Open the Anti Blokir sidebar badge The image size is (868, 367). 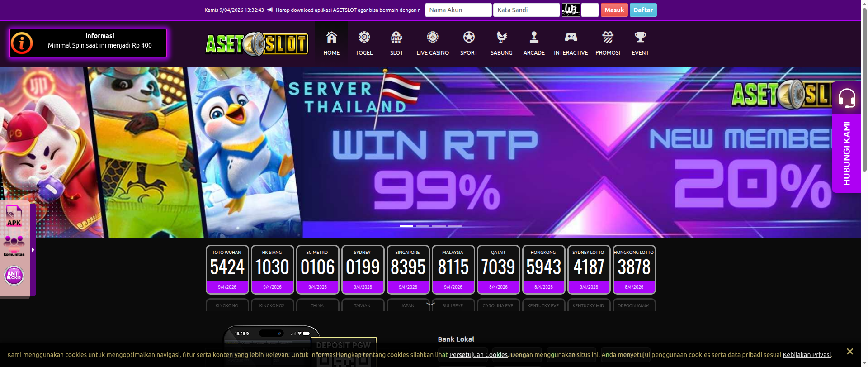pos(14,275)
